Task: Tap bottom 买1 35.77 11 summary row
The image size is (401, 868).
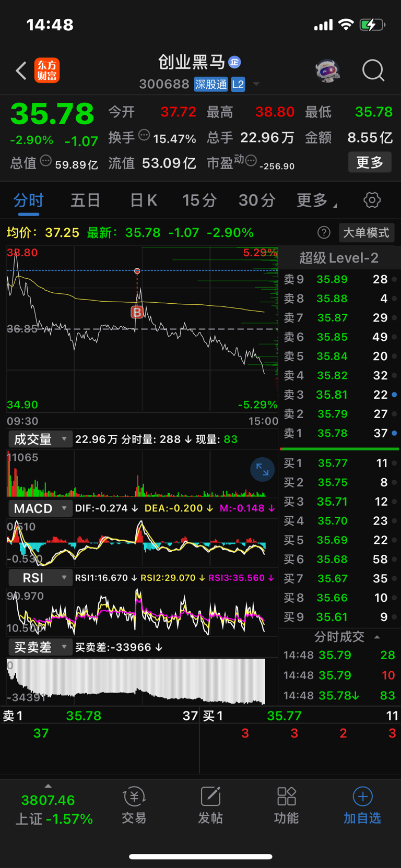Action: point(301,716)
